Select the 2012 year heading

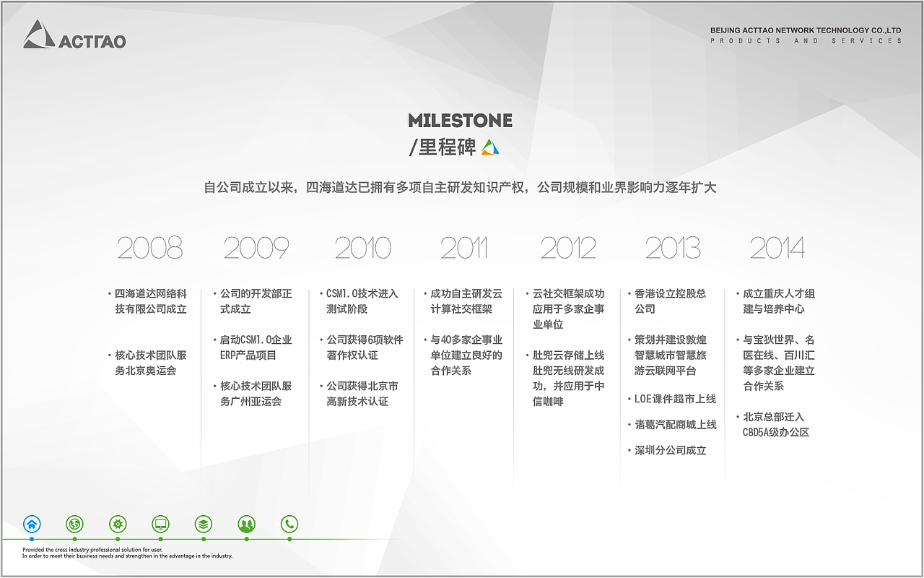(x=568, y=249)
